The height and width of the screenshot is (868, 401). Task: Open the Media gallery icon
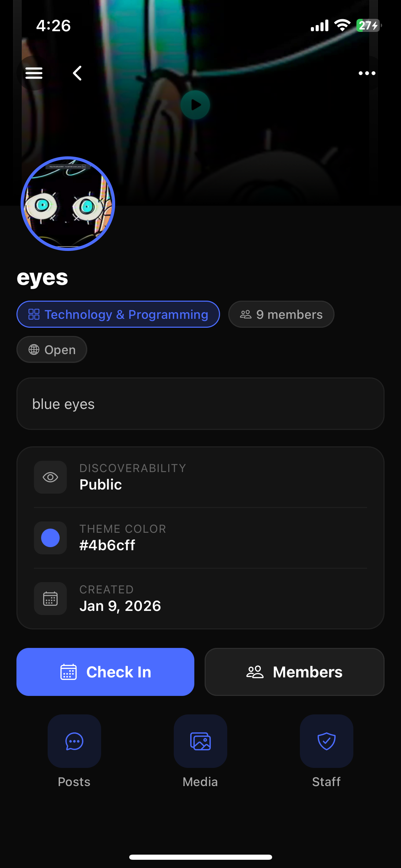point(200,741)
